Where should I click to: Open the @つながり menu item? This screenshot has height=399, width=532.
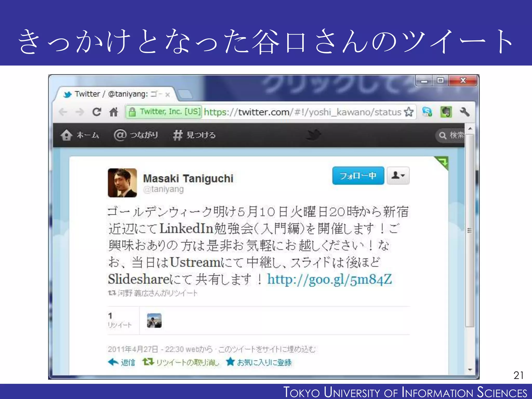click(x=136, y=135)
